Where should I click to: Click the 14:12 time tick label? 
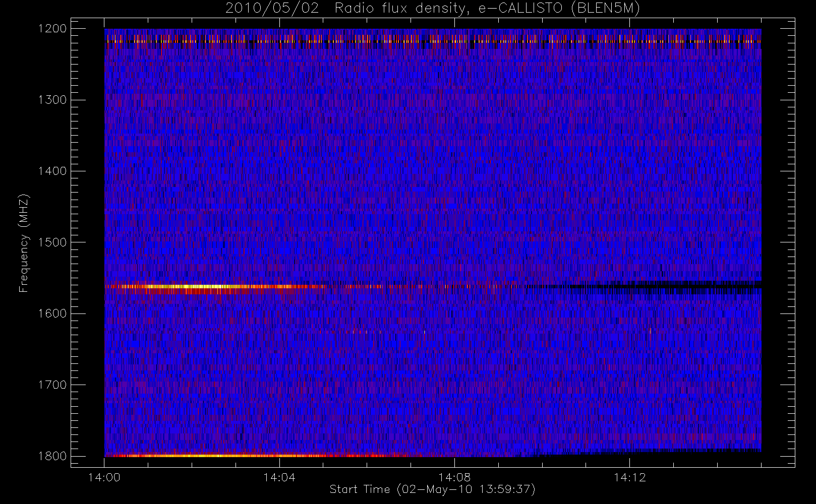[x=629, y=477]
